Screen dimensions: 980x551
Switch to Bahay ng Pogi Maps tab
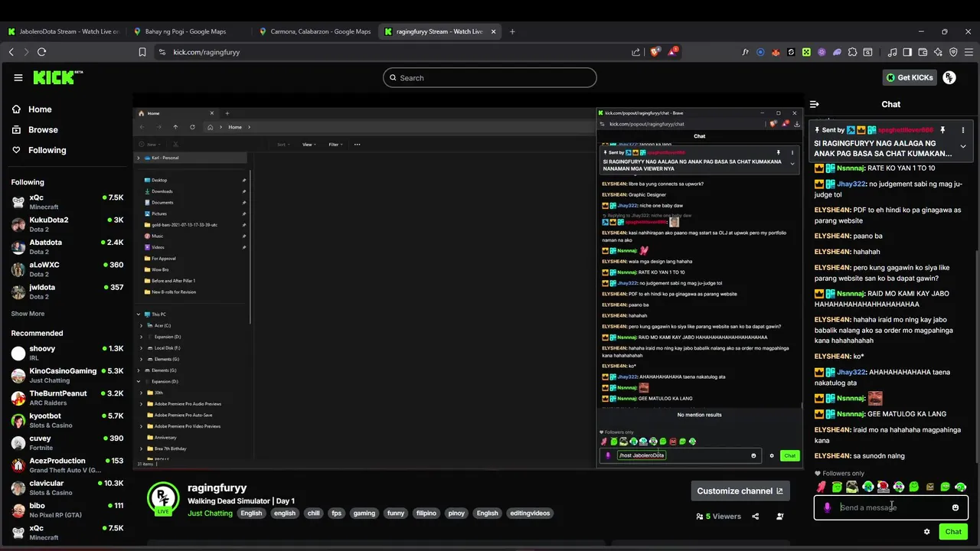click(x=185, y=31)
